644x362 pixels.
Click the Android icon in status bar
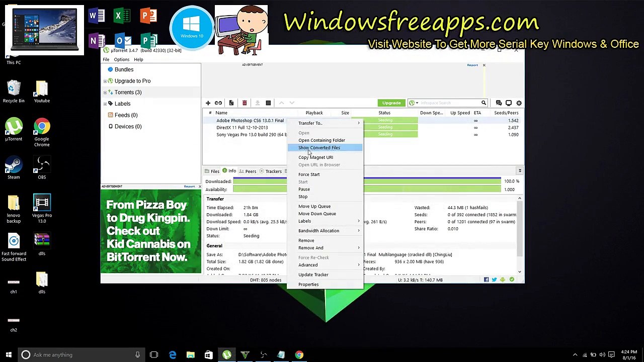click(x=503, y=280)
